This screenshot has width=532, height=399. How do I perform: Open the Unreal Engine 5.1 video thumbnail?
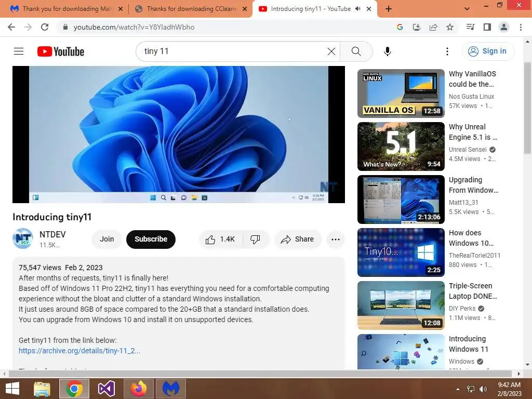[x=401, y=146]
